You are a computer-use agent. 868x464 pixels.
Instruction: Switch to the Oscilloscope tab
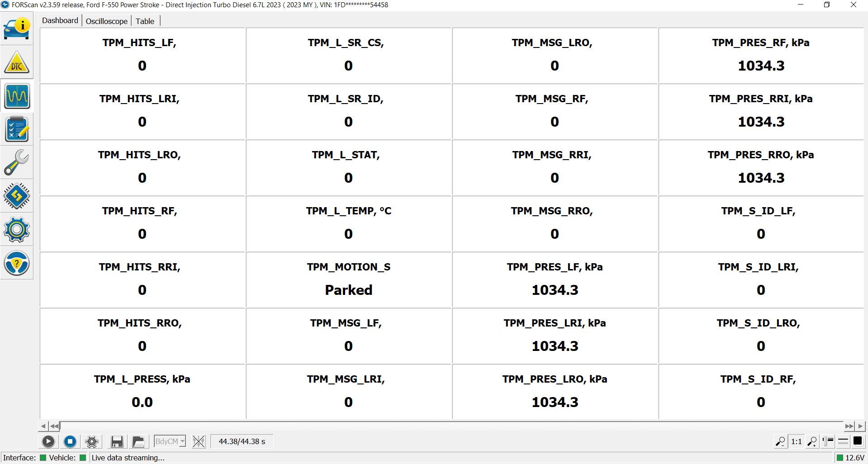pos(107,21)
